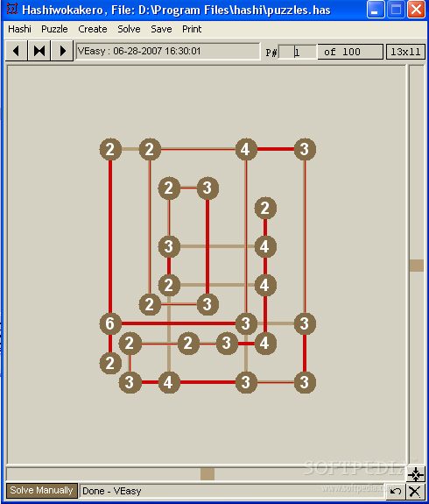Viewport: 429px width, 504px height.
Task: Click the island numbered 6
Action: click(x=110, y=323)
